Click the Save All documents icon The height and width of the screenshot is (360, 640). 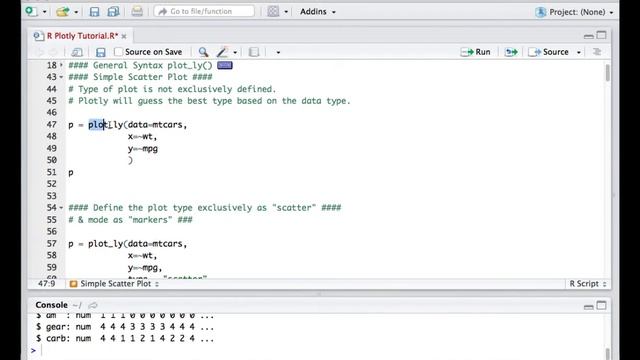click(113, 11)
